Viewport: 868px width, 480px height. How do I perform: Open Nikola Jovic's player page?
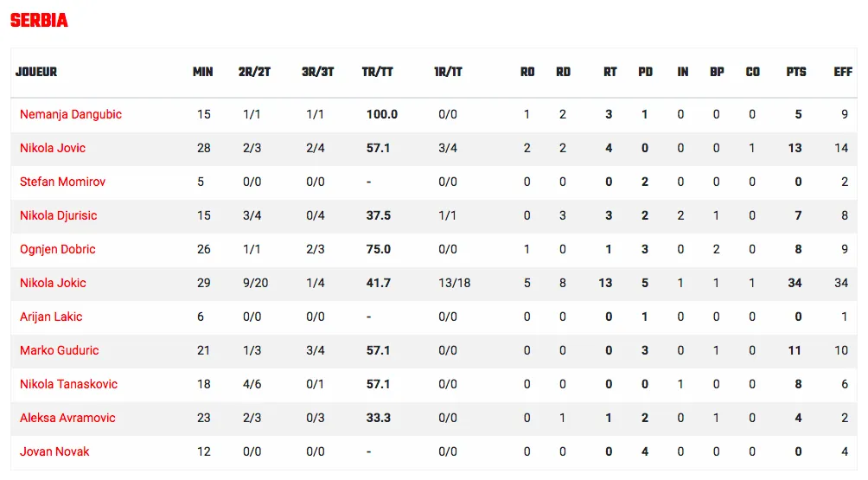[53, 149]
